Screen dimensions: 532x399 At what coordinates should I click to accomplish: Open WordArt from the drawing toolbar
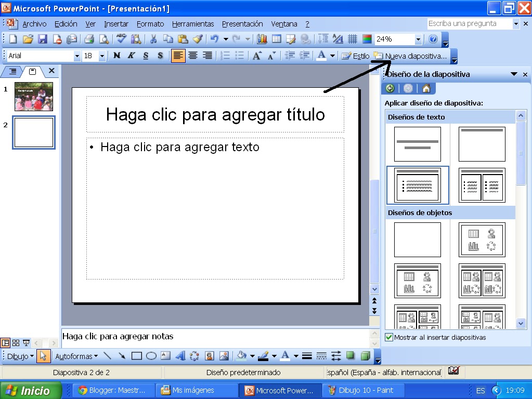point(181,356)
